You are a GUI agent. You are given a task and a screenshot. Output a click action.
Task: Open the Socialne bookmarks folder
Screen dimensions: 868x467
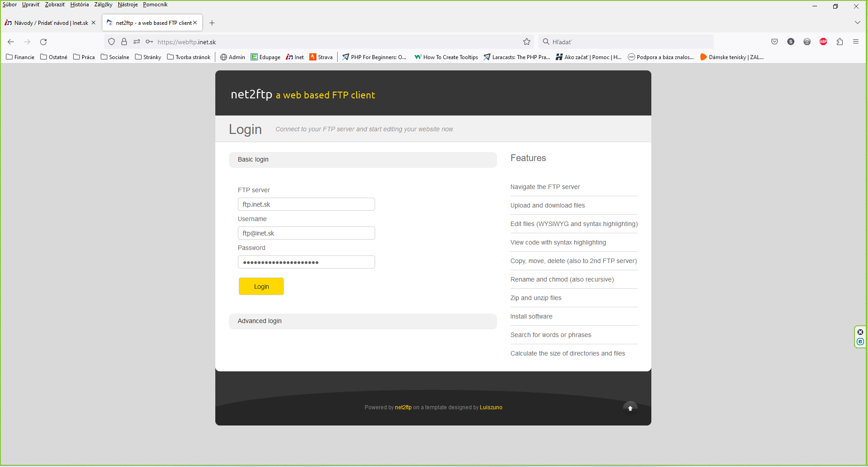pos(115,57)
